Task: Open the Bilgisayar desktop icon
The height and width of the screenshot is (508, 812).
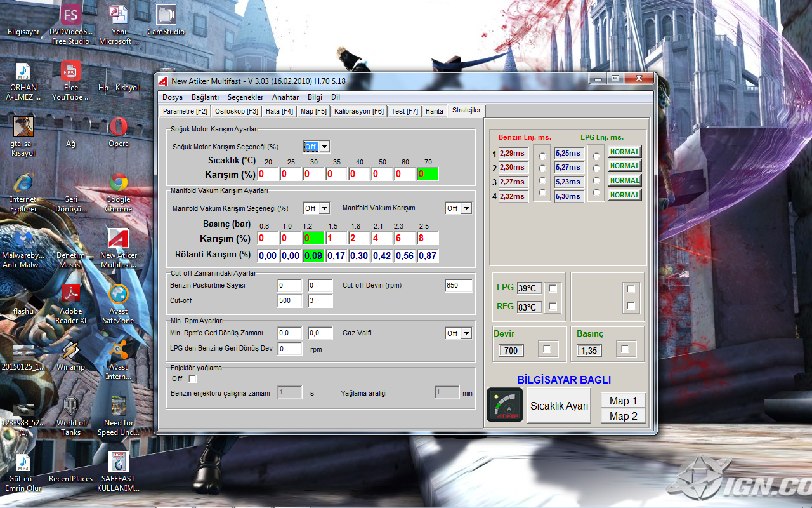Action: pos(23,22)
